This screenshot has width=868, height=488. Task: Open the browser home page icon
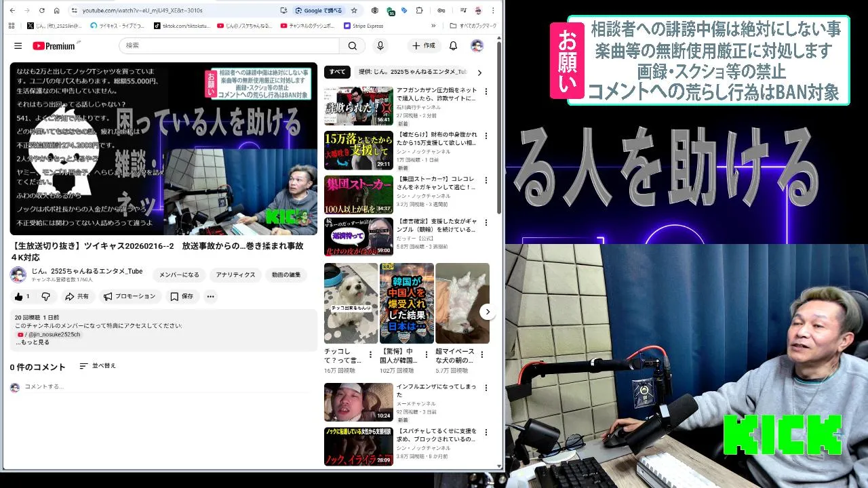coord(56,11)
